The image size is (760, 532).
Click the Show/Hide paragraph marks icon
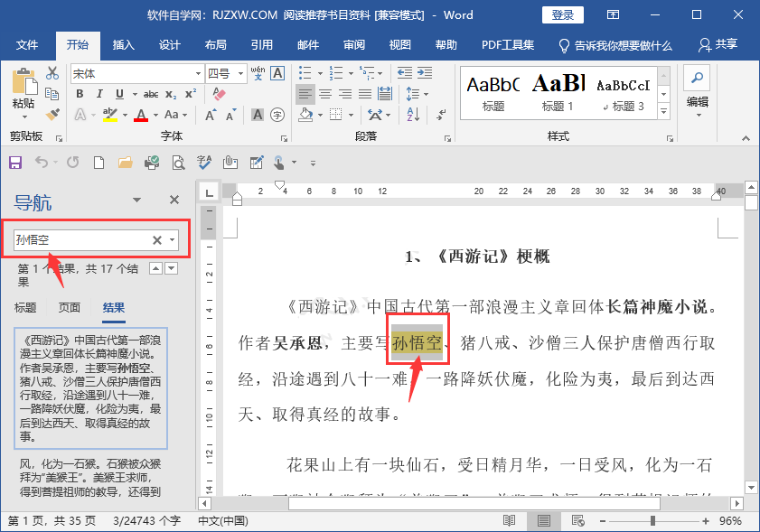441,115
